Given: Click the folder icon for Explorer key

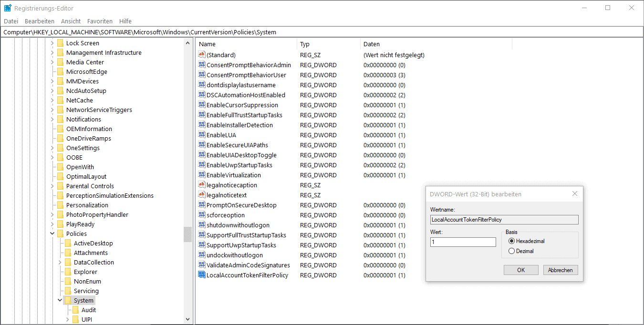Looking at the screenshot, I should tap(68, 272).
